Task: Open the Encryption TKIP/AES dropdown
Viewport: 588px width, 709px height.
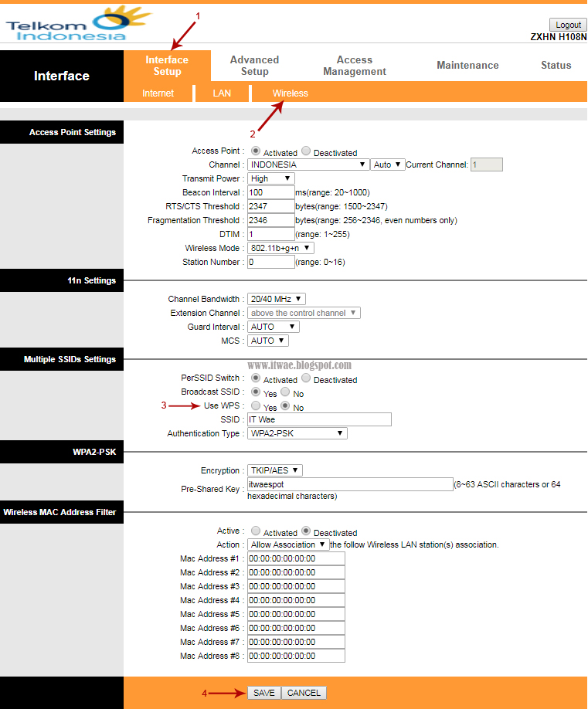Action: coord(274,470)
